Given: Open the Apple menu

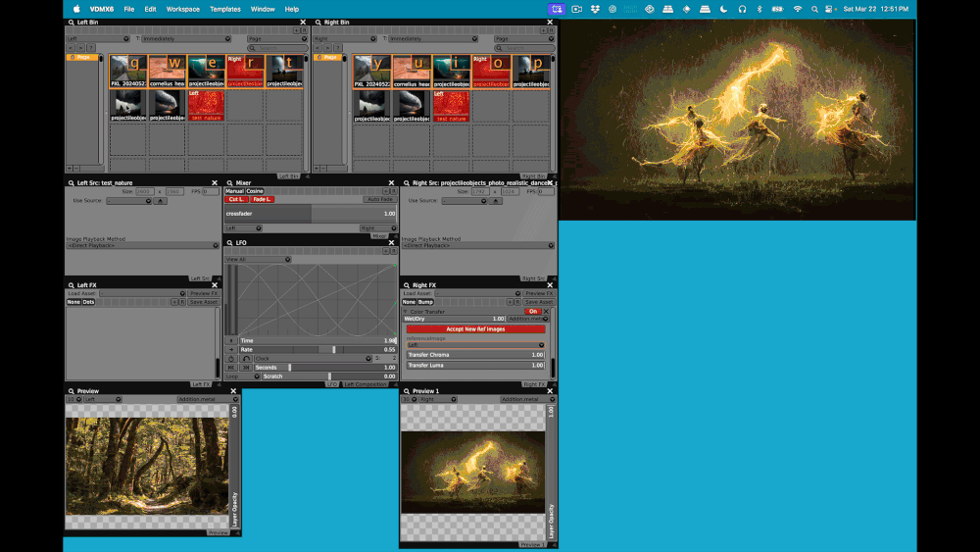Looking at the screenshot, I should (76, 10).
